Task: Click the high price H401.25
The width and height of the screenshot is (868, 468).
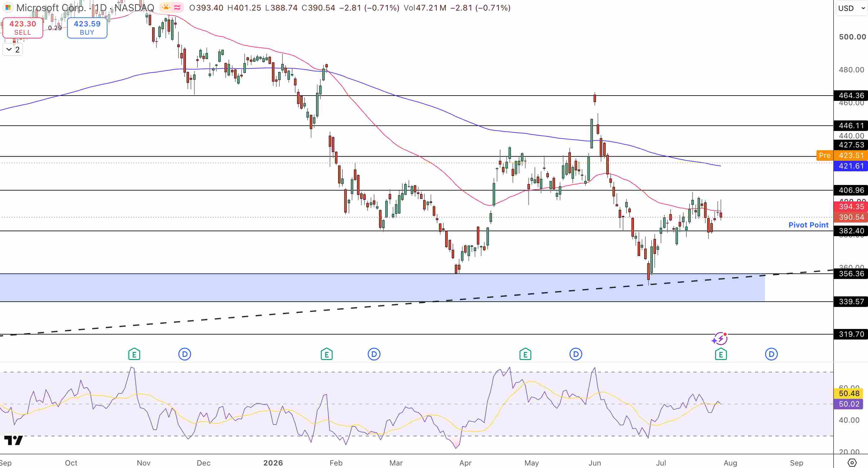Action: (244, 7)
